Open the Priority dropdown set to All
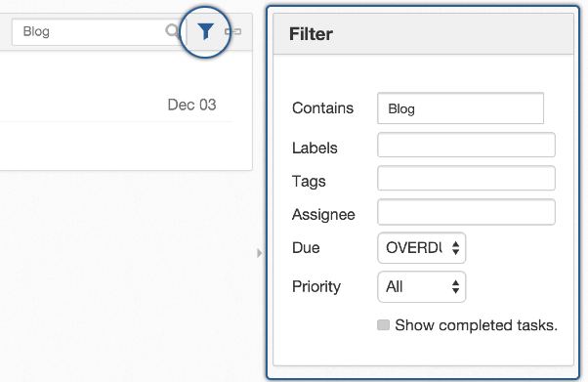 pyautogui.click(x=422, y=286)
